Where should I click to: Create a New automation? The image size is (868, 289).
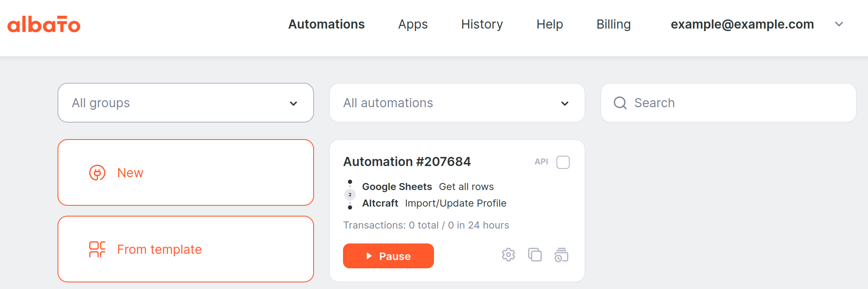186,173
